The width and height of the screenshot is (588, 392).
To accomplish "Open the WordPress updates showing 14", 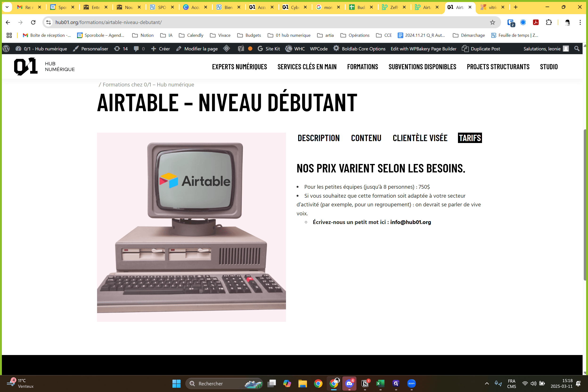I will point(121,49).
